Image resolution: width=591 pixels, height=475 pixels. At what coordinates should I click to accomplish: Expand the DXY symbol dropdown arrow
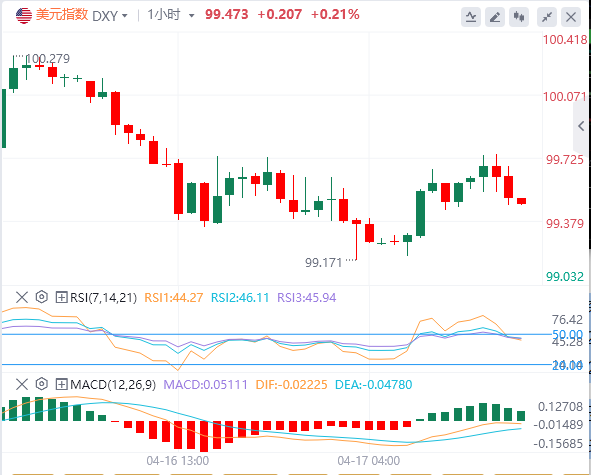click(125, 16)
